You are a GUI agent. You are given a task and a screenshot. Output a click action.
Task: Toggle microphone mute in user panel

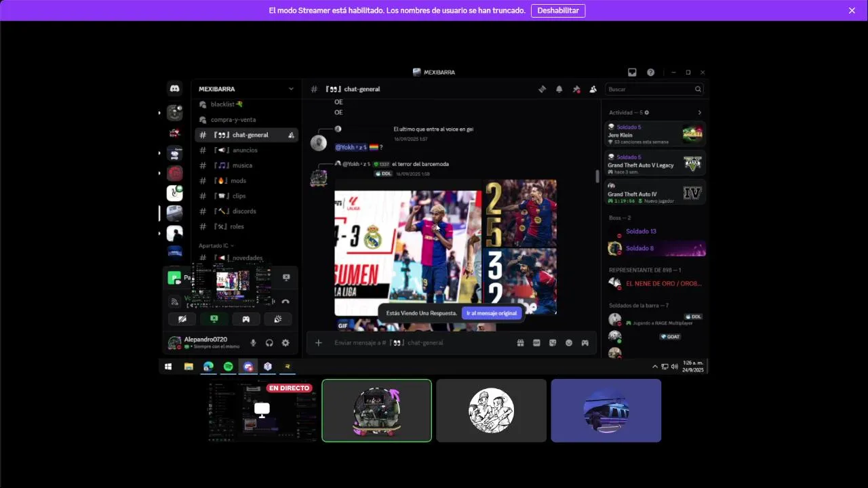point(253,343)
